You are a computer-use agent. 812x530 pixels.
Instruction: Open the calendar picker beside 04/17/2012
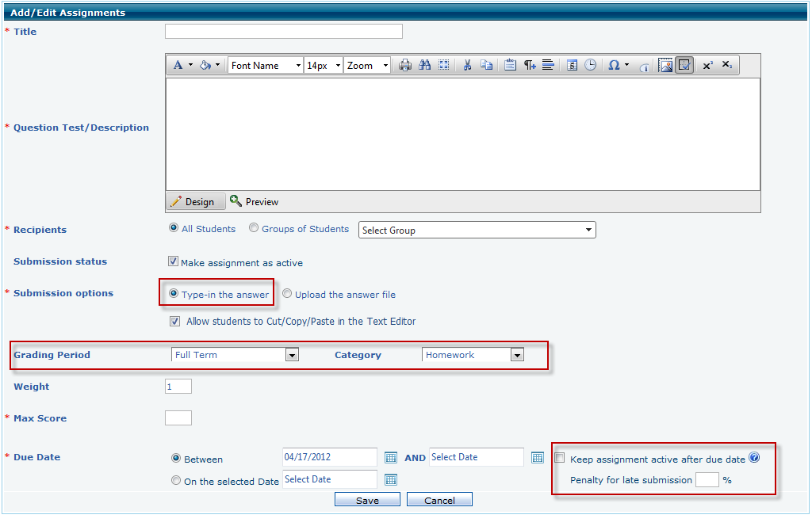pos(390,457)
